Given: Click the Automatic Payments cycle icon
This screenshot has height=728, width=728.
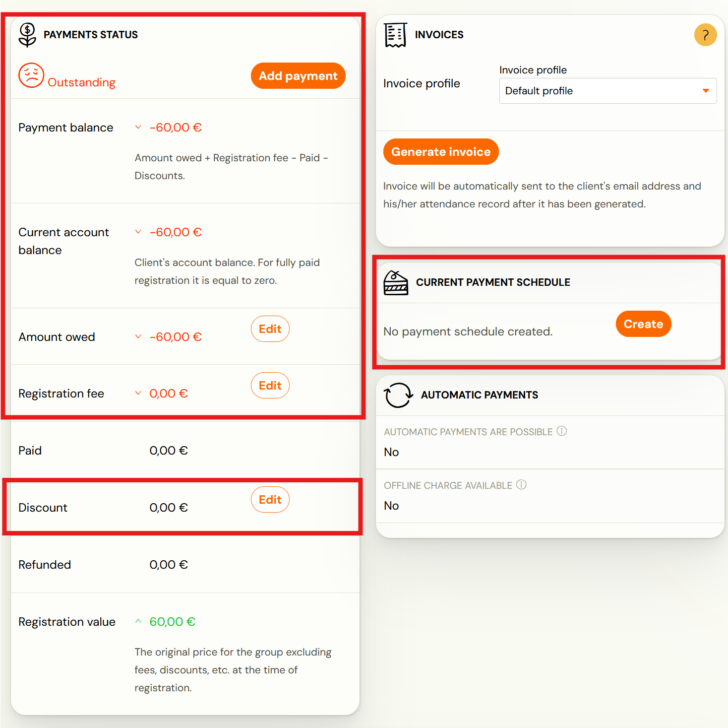Looking at the screenshot, I should pos(398,395).
